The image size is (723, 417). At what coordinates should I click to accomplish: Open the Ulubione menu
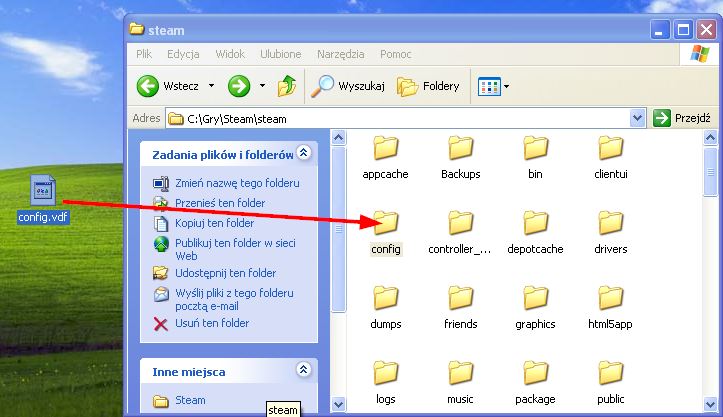pyautogui.click(x=280, y=54)
